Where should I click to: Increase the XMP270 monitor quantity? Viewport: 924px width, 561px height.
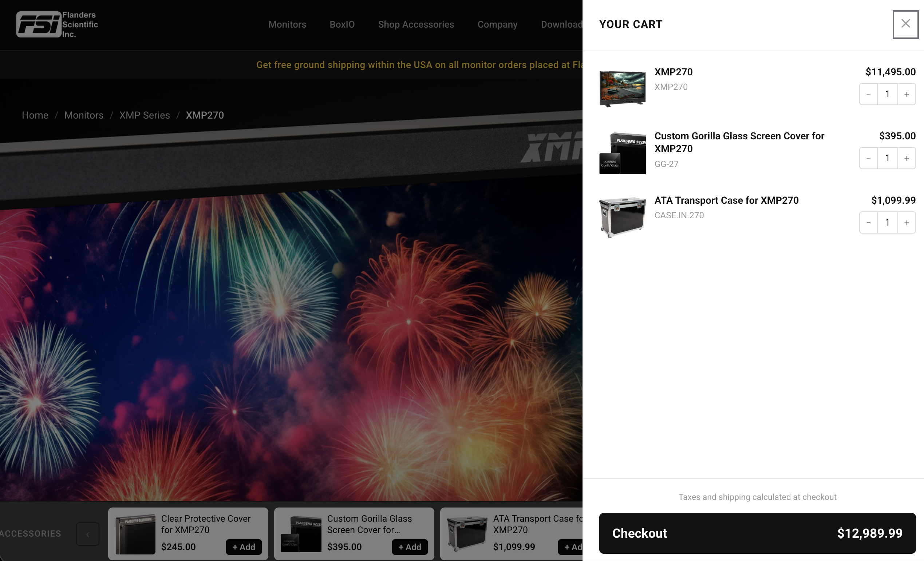[907, 94]
